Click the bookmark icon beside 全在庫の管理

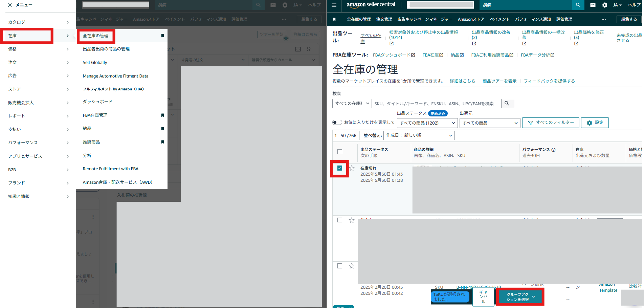coord(162,36)
